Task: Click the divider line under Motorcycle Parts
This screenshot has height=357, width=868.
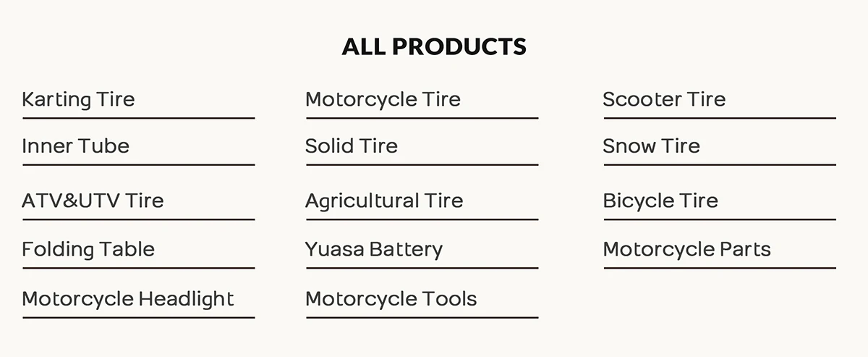Action: pyautogui.click(x=720, y=269)
